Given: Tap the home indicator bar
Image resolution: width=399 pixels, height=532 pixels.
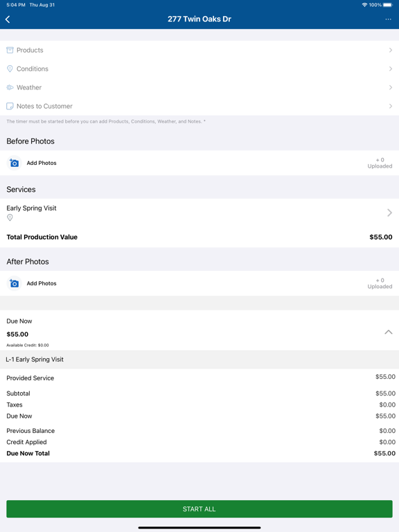Looking at the screenshot, I should (x=199, y=528).
